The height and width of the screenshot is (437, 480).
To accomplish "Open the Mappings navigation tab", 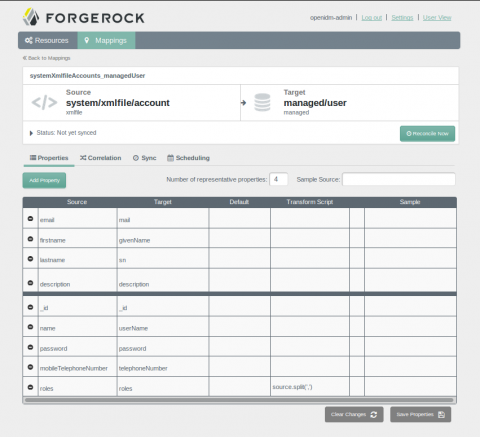I will click(x=106, y=40).
